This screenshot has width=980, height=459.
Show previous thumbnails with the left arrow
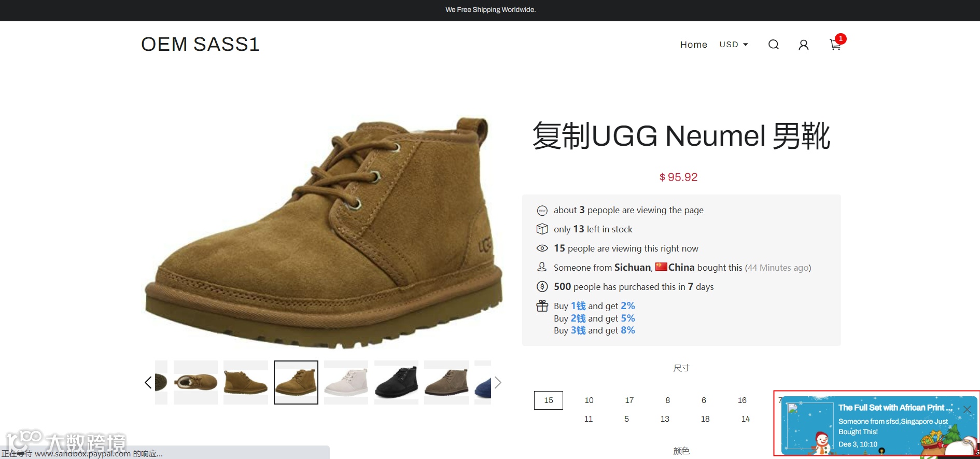tap(148, 383)
